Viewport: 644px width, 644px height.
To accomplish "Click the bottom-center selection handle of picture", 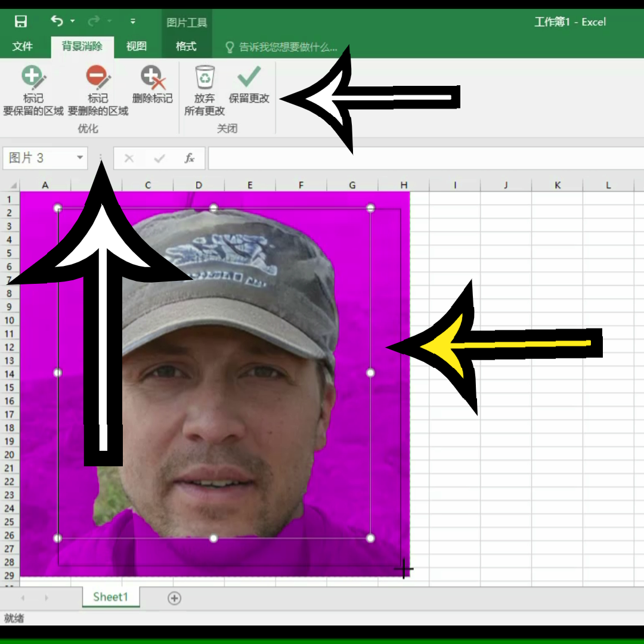I will click(213, 538).
